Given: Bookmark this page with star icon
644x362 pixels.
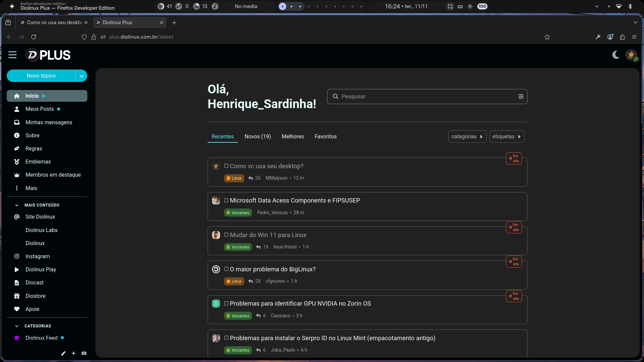Looking at the screenshot, I should 547,37.
